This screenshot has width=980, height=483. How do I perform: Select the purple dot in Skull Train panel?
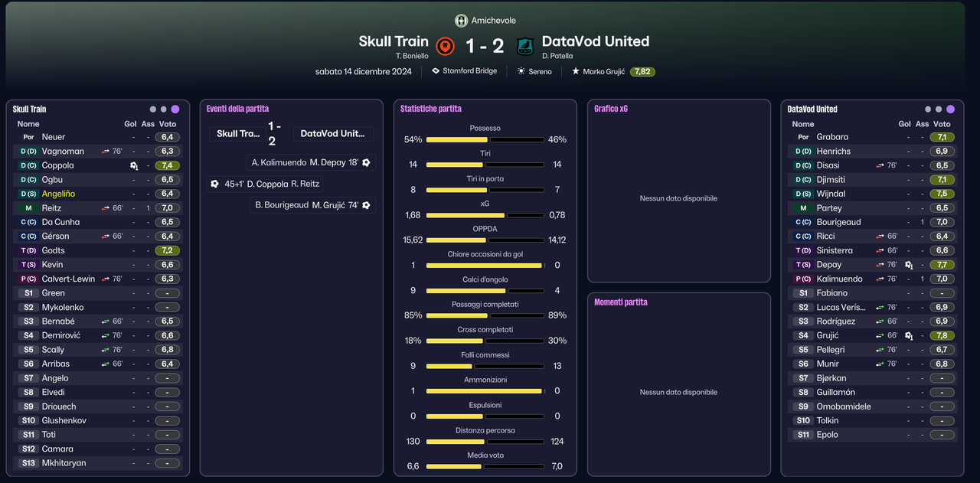[x=175, y=109]
